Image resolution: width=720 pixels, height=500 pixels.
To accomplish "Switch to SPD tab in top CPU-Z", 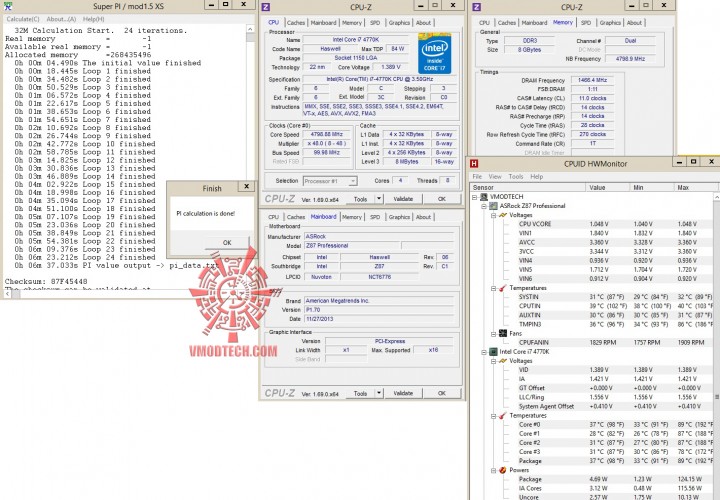I will [x=375, y=22].
